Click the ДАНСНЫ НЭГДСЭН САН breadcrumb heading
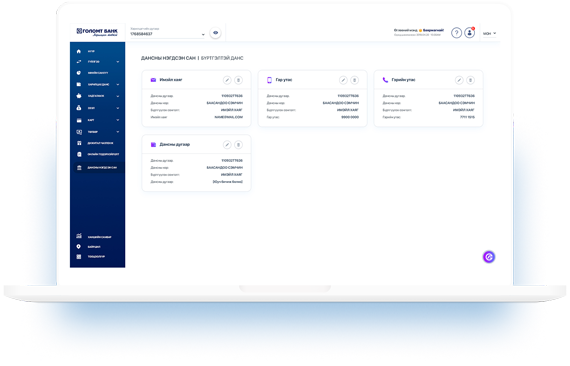Image resolution: width=570 pixels, height=366 pixels. pyautogui.click(x=168, y=58)
